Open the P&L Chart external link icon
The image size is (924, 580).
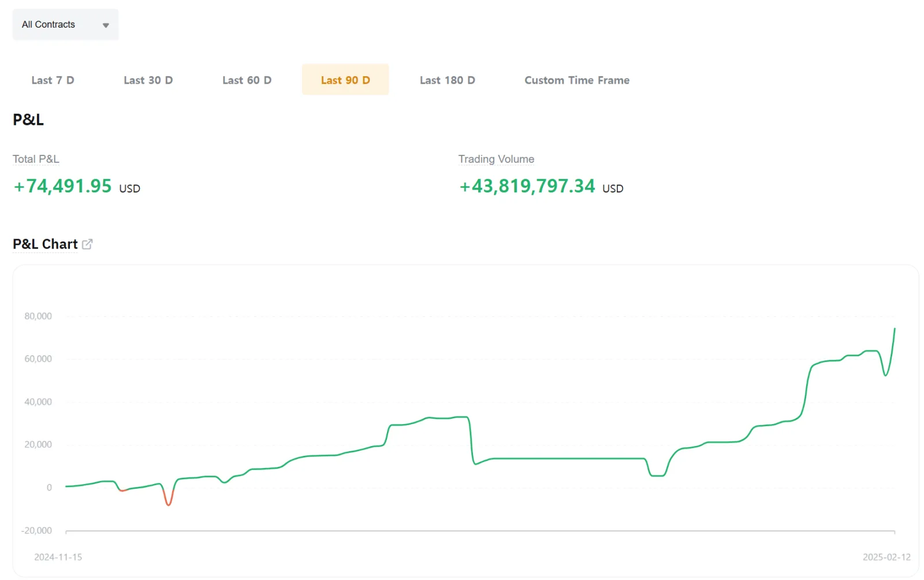[87, 244]
